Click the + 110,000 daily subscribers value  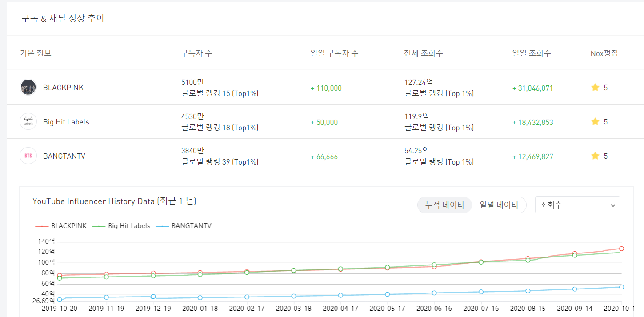tap(326, 88)
